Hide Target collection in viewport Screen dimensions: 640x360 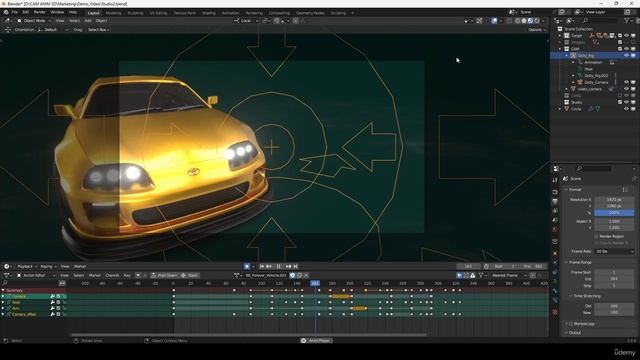coord(627,36)
